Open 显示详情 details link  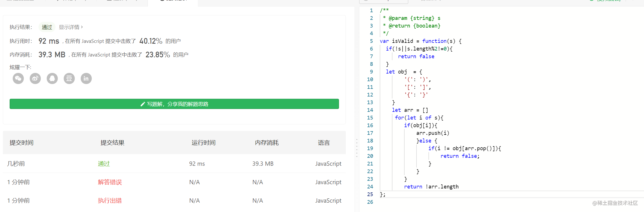click(x=71, y=27)
